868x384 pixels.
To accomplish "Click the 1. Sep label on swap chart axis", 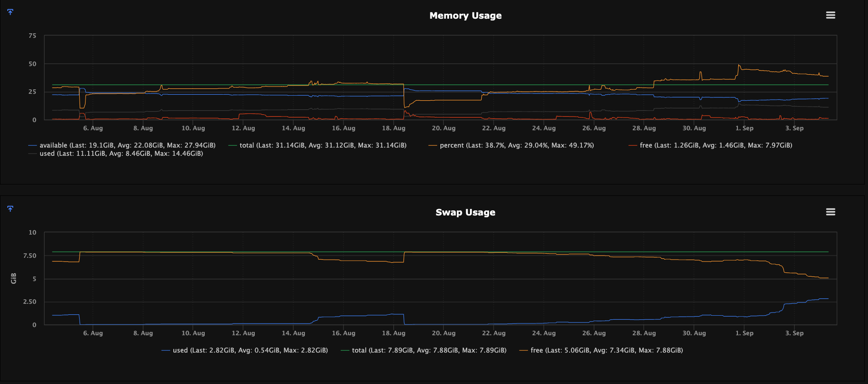I will (x=744, y=333).
